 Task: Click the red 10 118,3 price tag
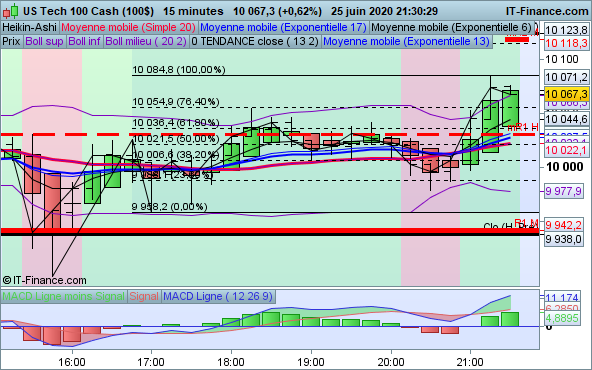tap(566, 43)
